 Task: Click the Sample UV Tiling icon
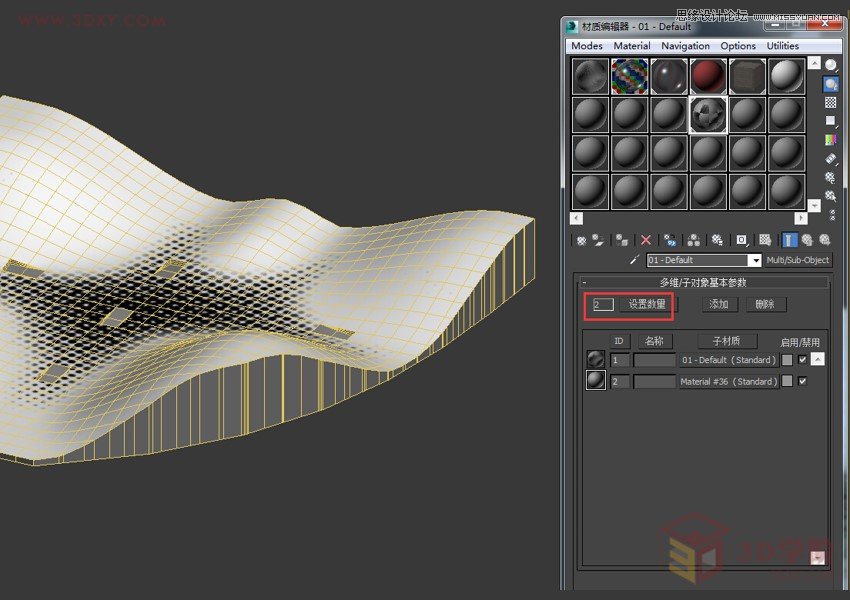coord(830,121)
